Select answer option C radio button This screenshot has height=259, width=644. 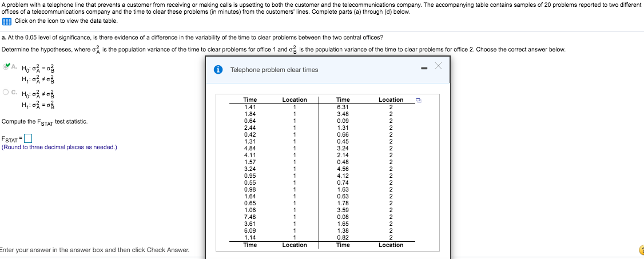pos(6,92)
